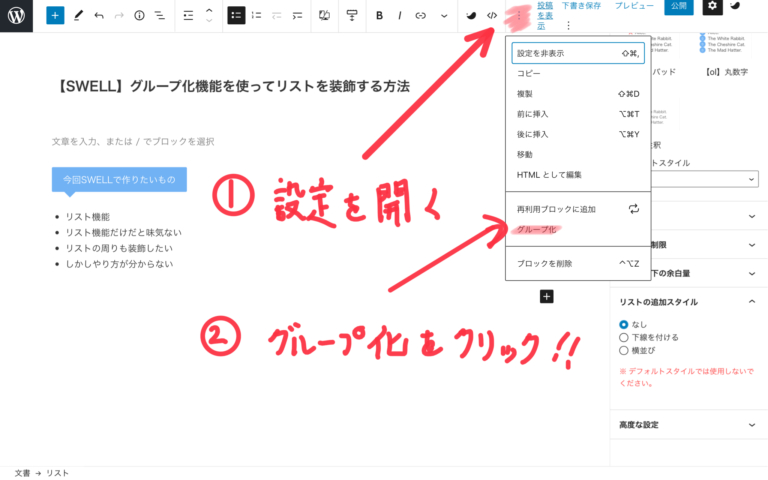Open more rich text controls chevron
The image size is (768, 480).
click(x=444, y=16)
